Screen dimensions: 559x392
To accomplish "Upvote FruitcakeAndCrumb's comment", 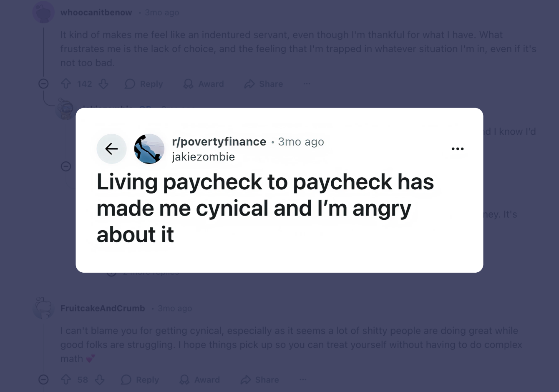I will point(66,379).
